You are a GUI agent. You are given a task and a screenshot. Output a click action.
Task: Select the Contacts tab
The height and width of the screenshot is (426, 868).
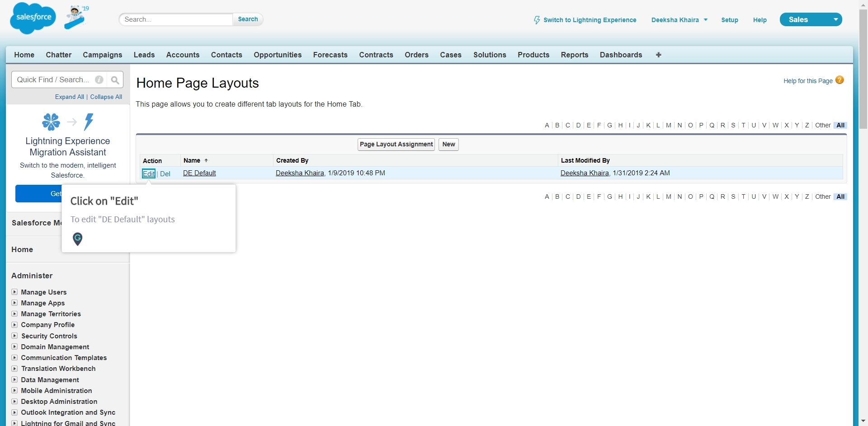click(226, 55)
